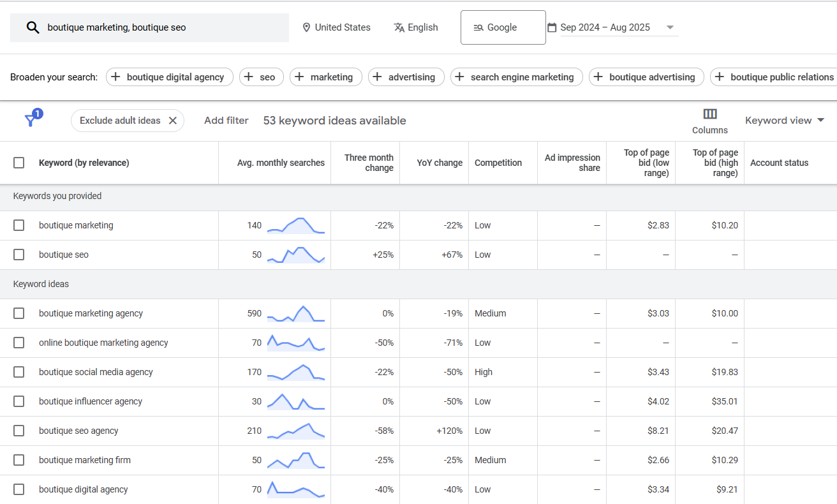This screenshot has width=837, height=504.
Task: Click the keyword search input field
Action: (x=149, y=27)
